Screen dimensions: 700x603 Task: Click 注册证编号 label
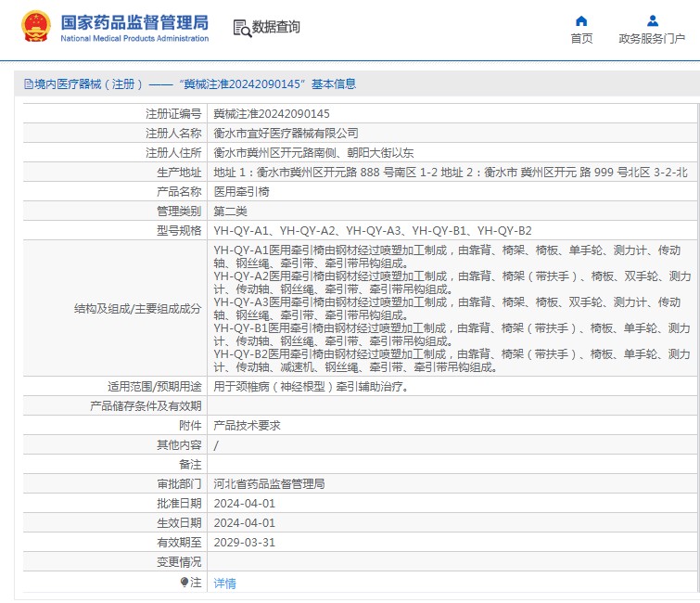pos(173,114)
